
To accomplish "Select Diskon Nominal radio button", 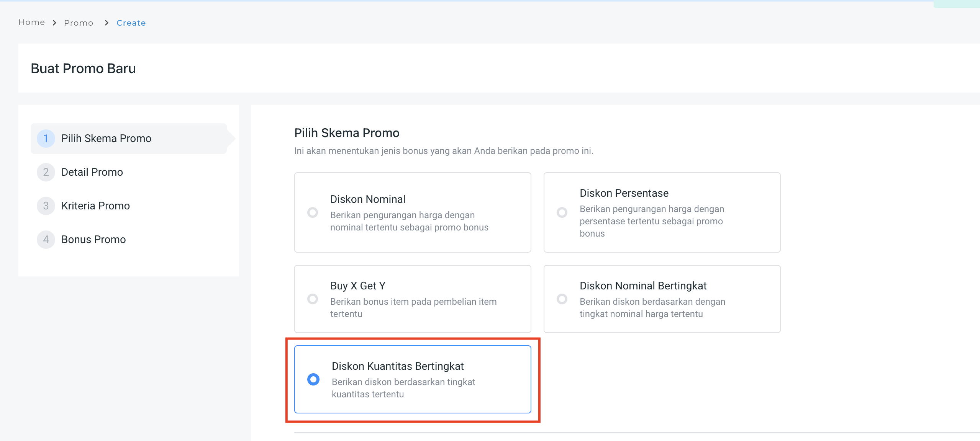I will tap(313, 212).
